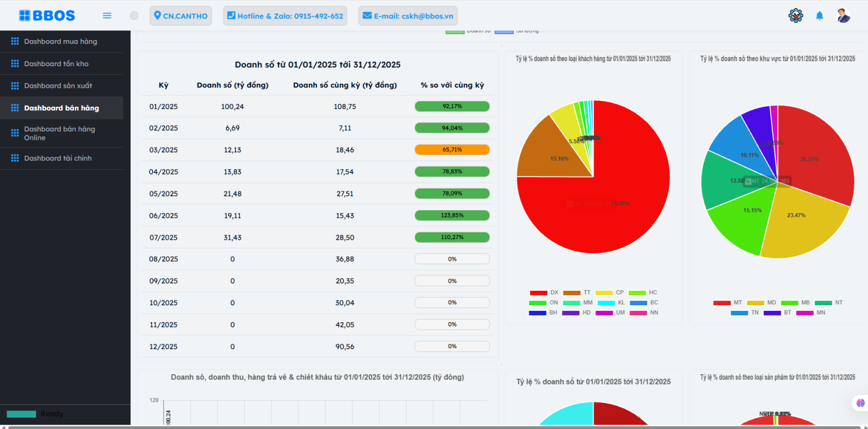Viewport: 868px width, 429px height.
Task: Toggle the BH legend swatch
Action: pyautogui.click(x=538, y=313)
